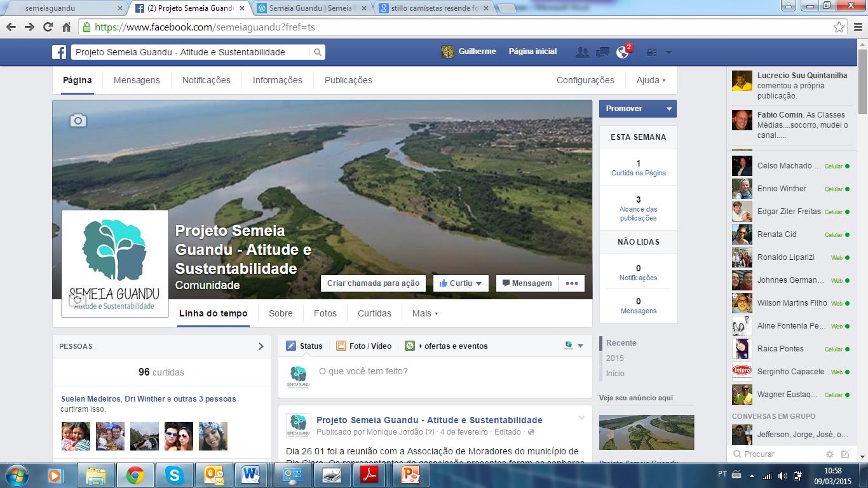Open Chrome menu hamburger icon
This screenshot has height=488, width=868.
857,27
